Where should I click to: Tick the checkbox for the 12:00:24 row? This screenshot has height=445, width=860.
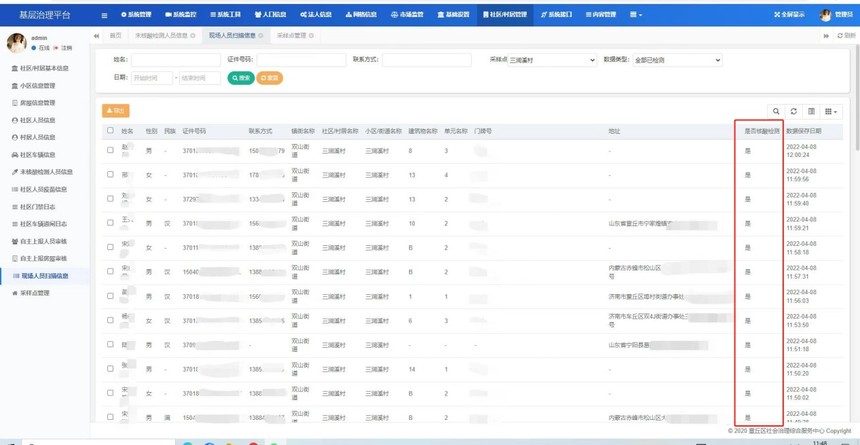point(110,150)
